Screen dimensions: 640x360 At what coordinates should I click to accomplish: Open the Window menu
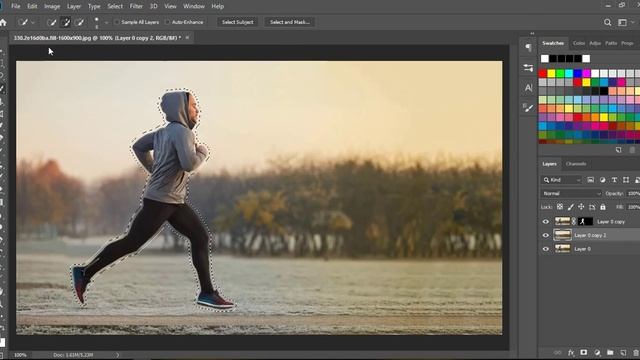click(194, 6)
